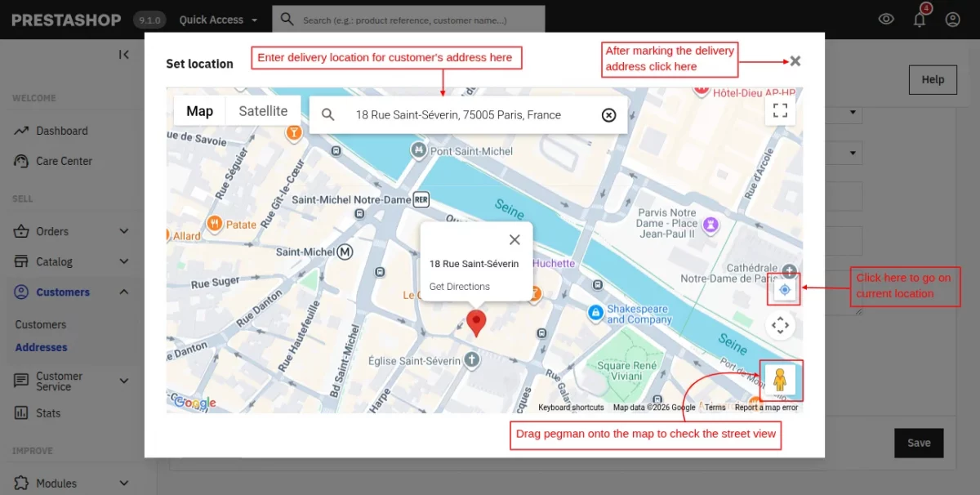980x495 pixels.
Task: Click the Dashboard icon in sidebar
Action: [21, 131]
